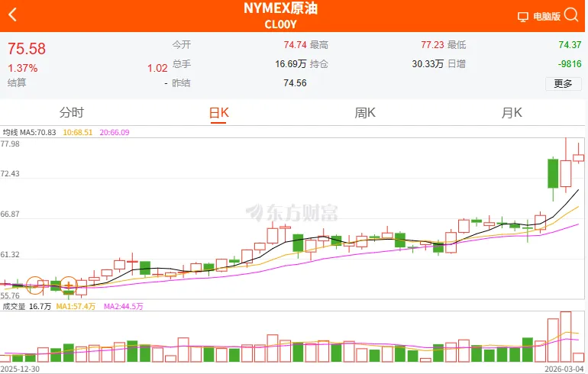Click the start date 2025-12-30
Viewport: 588px width, 374px height.
click(x=21, y=369)
